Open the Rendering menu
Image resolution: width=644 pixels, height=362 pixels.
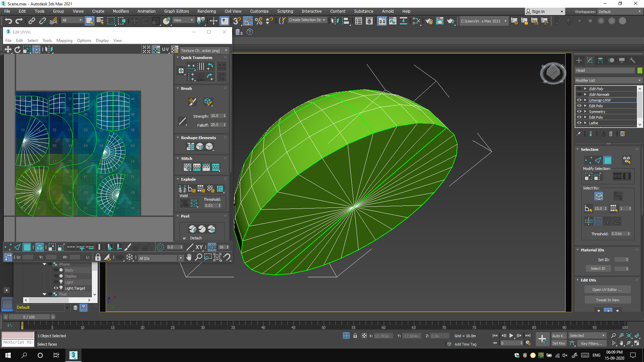(207, 11)
